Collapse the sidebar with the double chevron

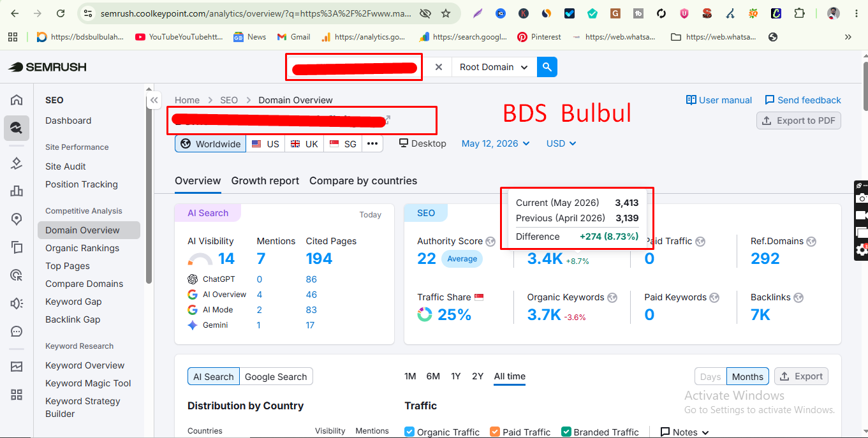coord(154,100)
